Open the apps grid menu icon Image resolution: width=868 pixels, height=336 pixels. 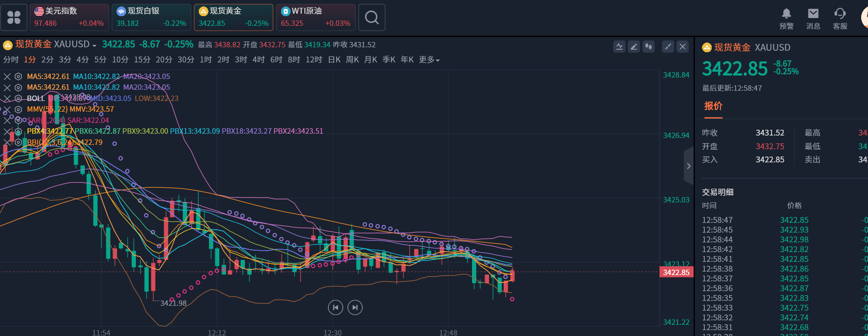tap(14, 18)
